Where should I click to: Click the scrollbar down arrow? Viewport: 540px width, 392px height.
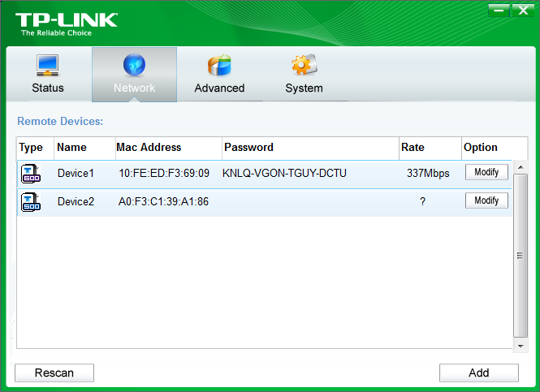coord(521,346)
